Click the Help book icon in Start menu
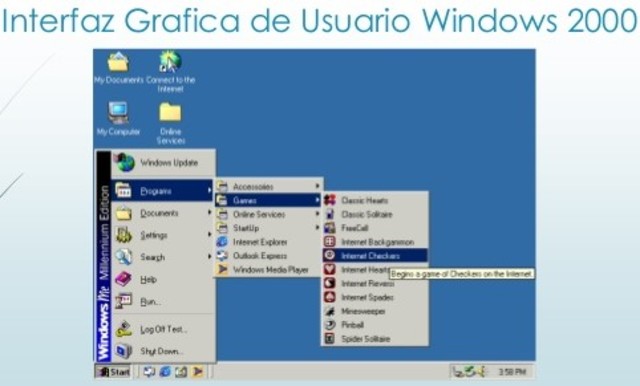This screenshot has width=640, height=386. [x=123, y=279]
